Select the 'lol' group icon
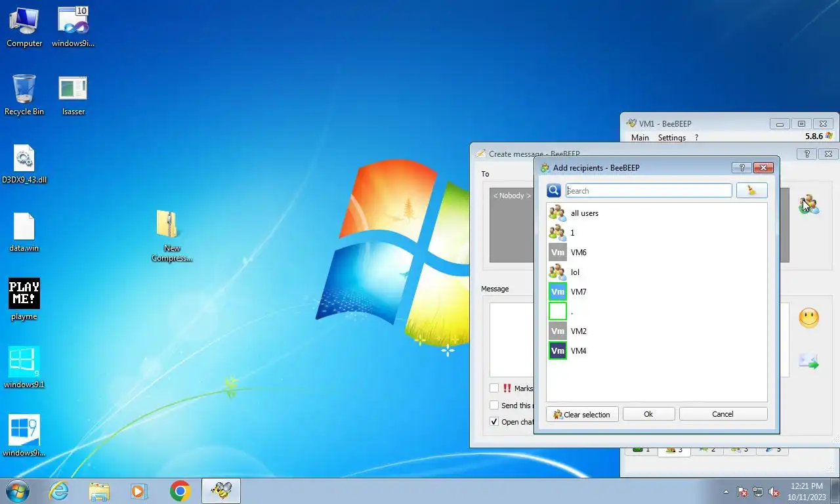Image resolution: width=840 pixels, height=504 pixels. click(x=557, y=272)
